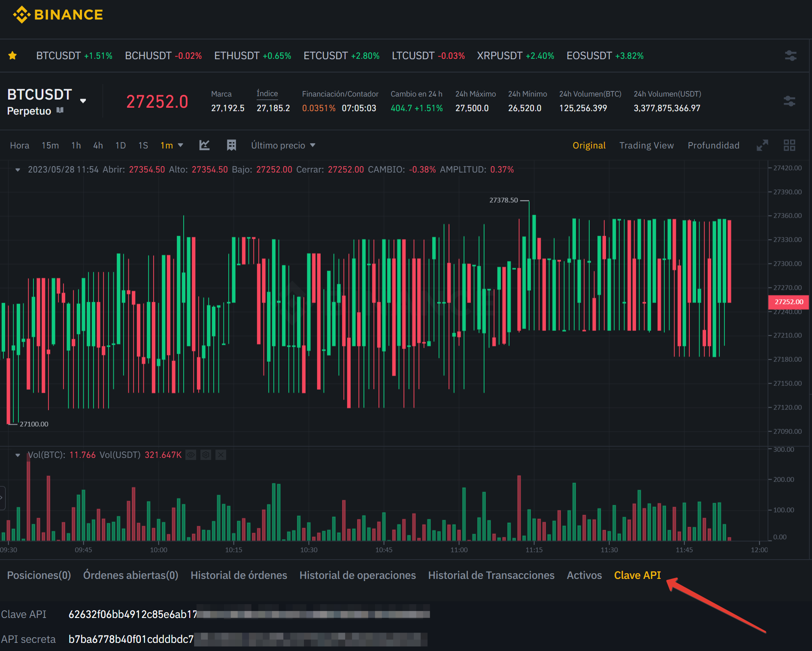Click the 24h Máximo value 27,500.0
Viewport: 812px width, 651px height.
click(x=472, y=108)
